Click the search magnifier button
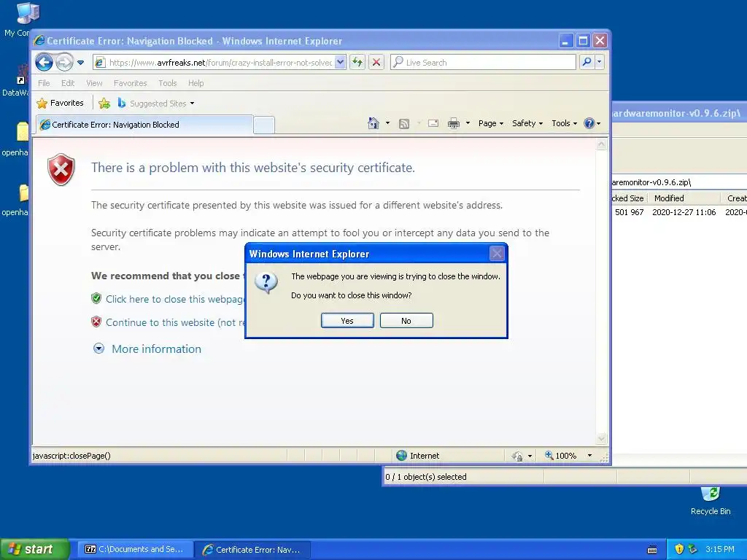 point(587,62)
